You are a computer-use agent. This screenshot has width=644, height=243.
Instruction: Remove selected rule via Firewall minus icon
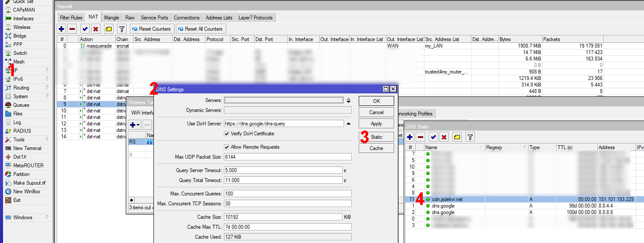73,29
